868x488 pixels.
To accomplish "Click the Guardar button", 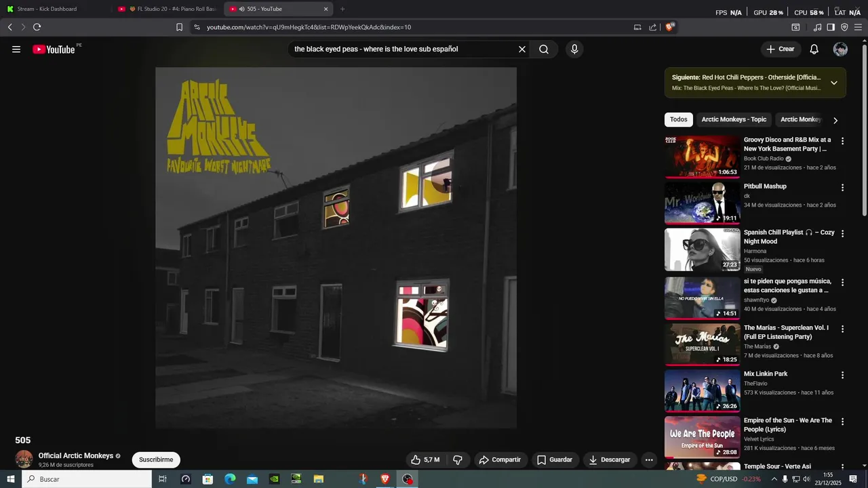I will 555,460.
